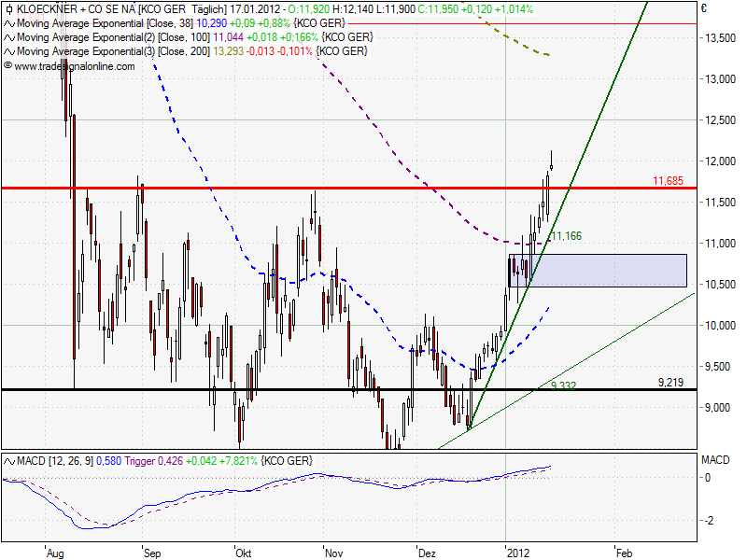The image size is (747, 560).
Task: Click the black 9,219 support label
Action: (x=670, y=382)
